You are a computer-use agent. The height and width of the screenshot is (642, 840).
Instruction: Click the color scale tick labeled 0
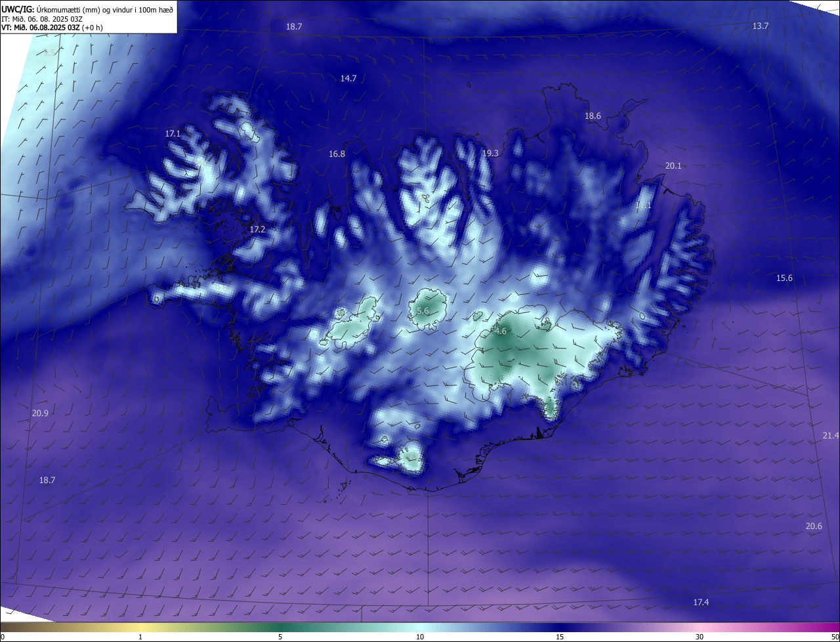(3, 637)
